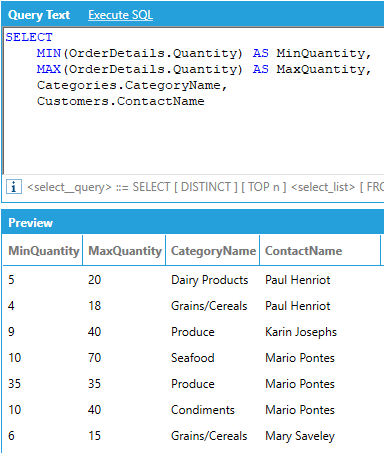Click the ContactName column header
Image resolution: width=384 pixels, height=453 pixels.
[320, 250]
